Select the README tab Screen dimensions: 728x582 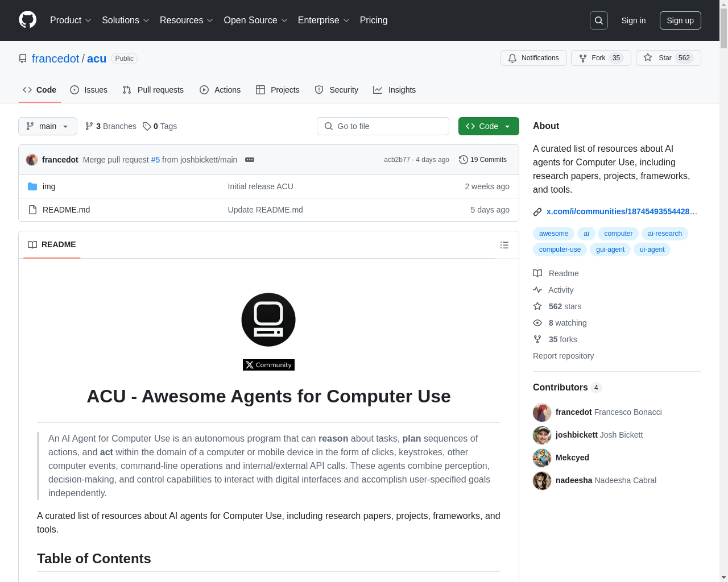click(52, 244)
